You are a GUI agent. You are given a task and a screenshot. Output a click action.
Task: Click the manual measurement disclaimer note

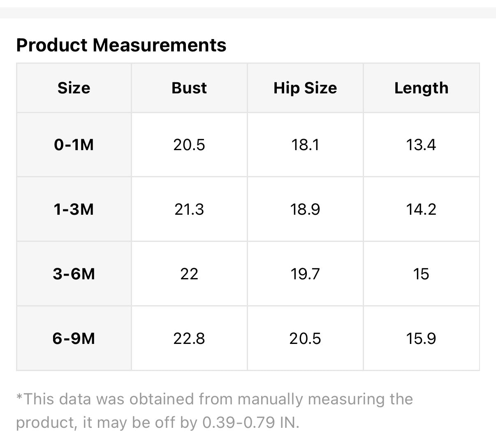[214, 411]
